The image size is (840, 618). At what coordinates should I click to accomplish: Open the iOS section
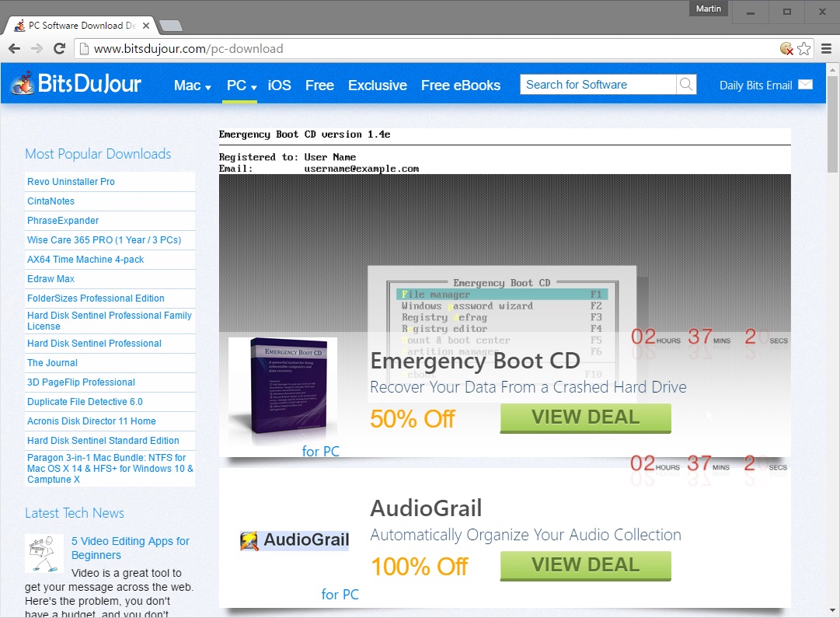279,86
